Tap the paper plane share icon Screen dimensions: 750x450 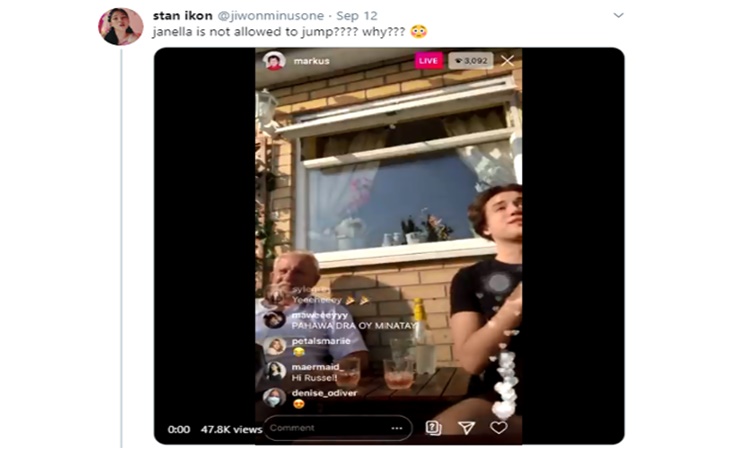pos(466,428)
